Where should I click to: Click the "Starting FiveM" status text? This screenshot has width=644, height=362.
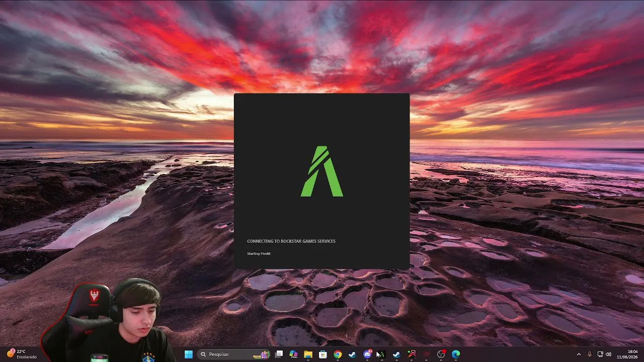click(x=259, y=253)
